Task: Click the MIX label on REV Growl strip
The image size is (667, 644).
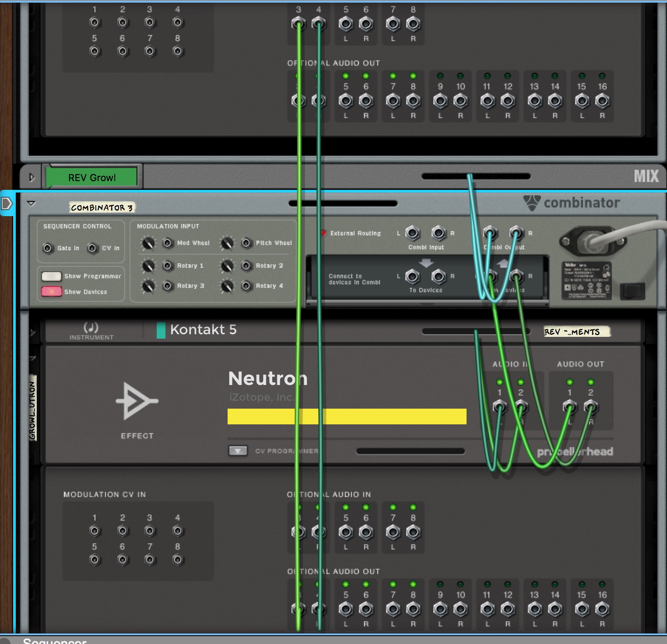Action: coord(646,176)
